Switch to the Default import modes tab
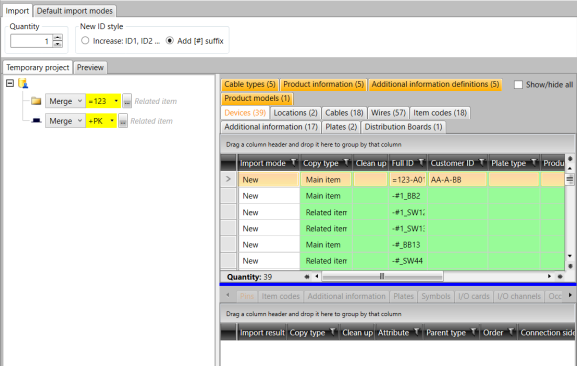This screenshot has width=577, height=366. click(75, 11)
